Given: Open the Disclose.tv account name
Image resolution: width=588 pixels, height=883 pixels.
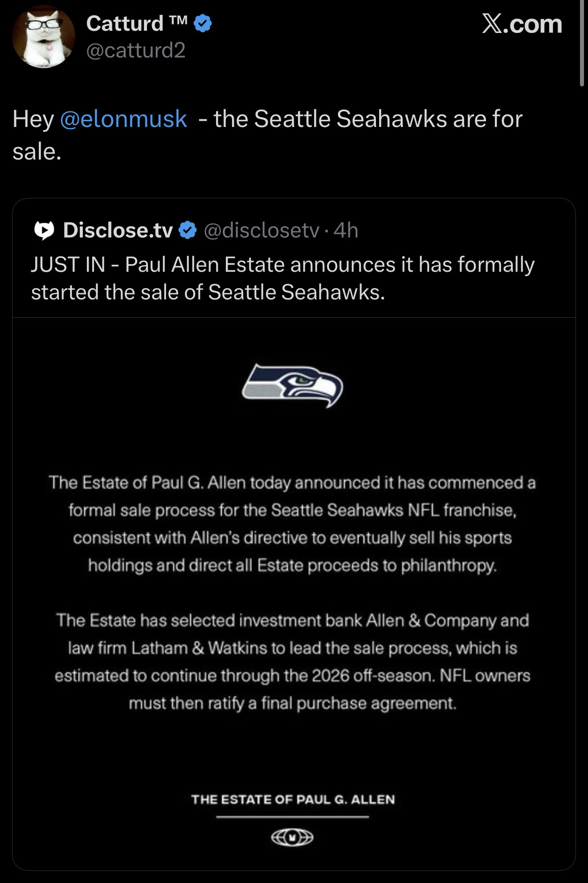Looking at the screenshot, I should click(x=118, y=230).
